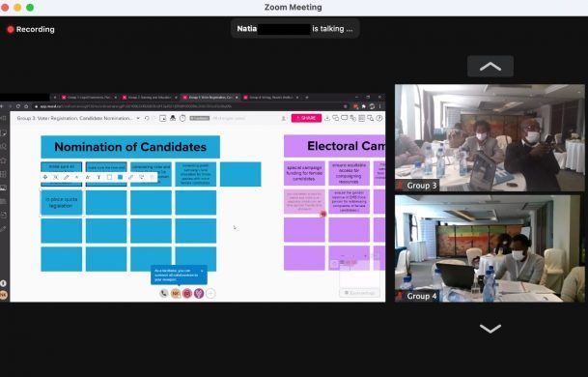Select the text T tool in sticky toolbar
Screen dimensions: 588x377
pyautogui.click(x=98, y=177)
